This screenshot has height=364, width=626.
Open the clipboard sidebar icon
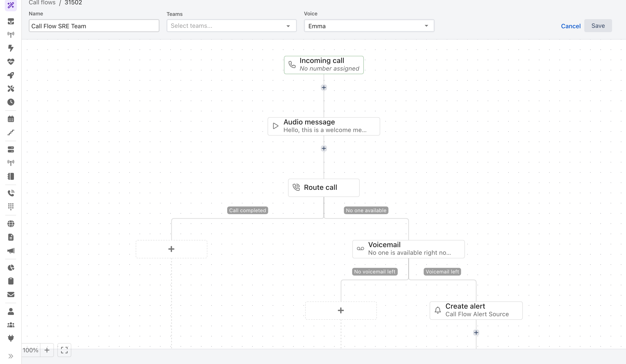point(11,281)
